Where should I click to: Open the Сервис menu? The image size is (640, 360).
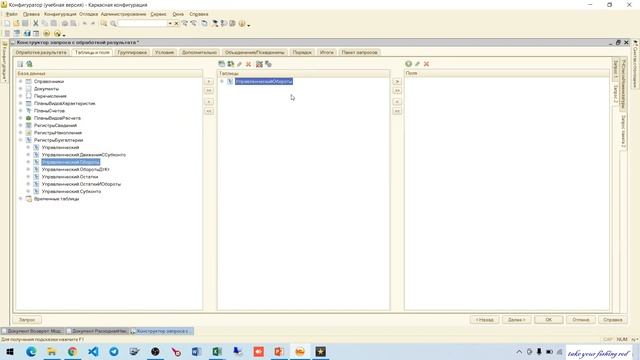(158, 14)
